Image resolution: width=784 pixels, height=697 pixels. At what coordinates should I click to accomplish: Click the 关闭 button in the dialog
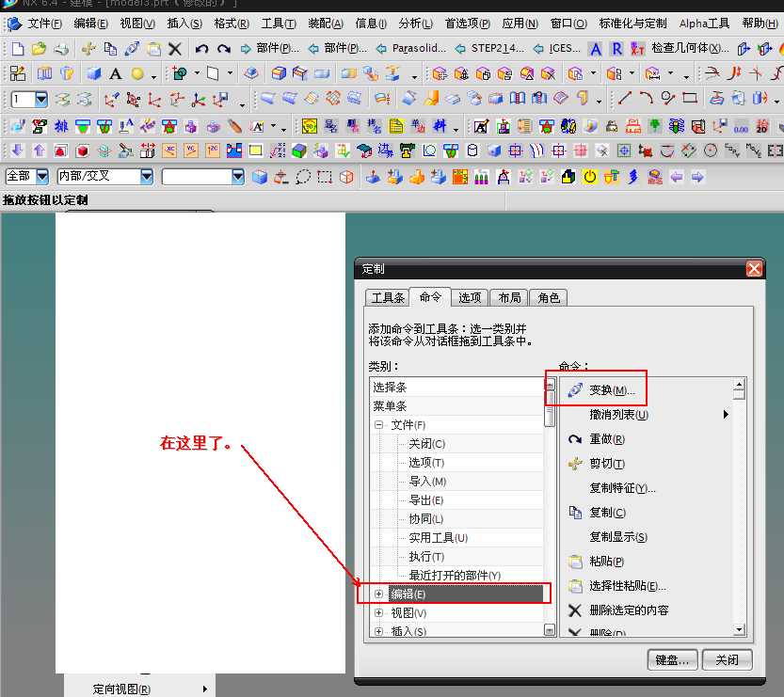pyautogui.click(x=727, y=660)
